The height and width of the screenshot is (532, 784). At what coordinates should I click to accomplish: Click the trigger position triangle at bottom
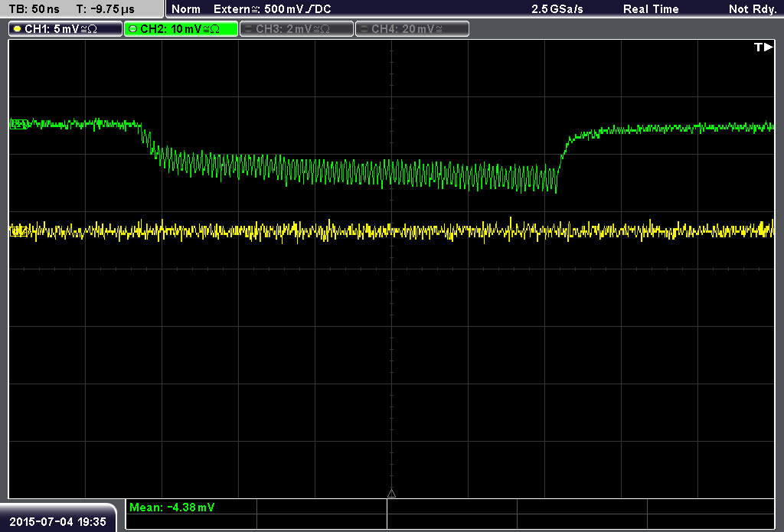coord(391,494)
